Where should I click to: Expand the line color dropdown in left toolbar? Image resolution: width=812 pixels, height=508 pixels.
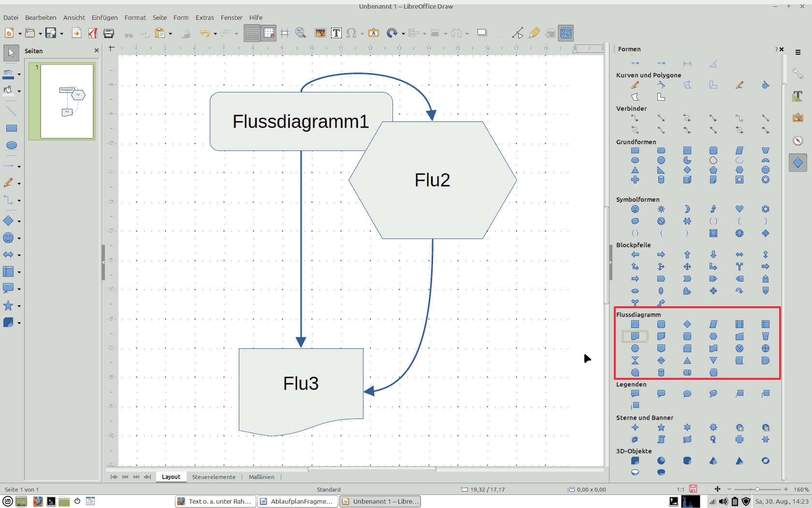click(19, 75)
